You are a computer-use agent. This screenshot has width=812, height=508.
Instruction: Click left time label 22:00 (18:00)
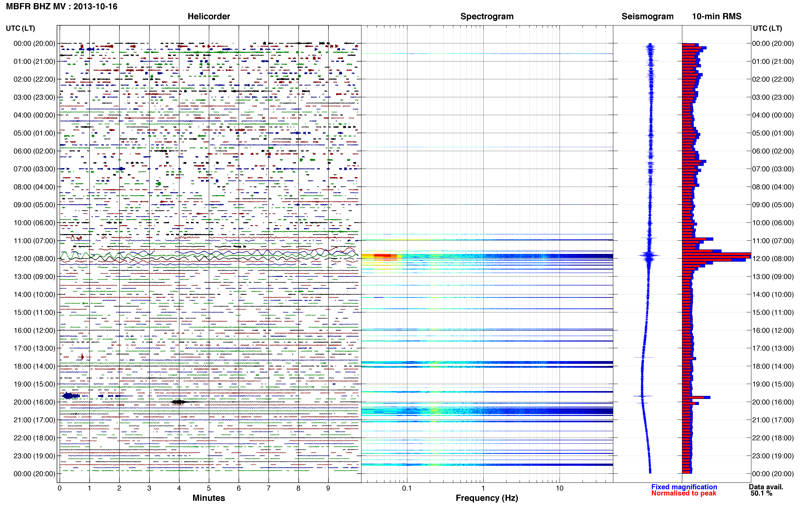click(x=34, y=438)
